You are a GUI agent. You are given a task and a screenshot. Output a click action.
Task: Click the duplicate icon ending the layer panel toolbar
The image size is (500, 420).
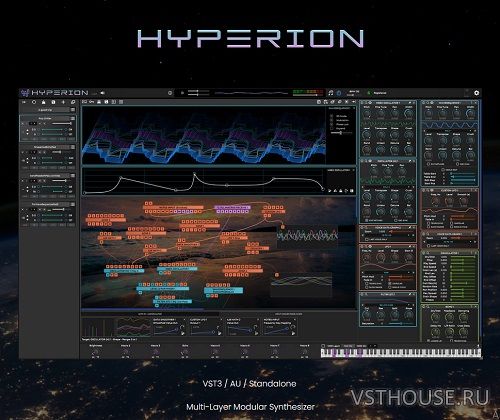pos(73,102)
